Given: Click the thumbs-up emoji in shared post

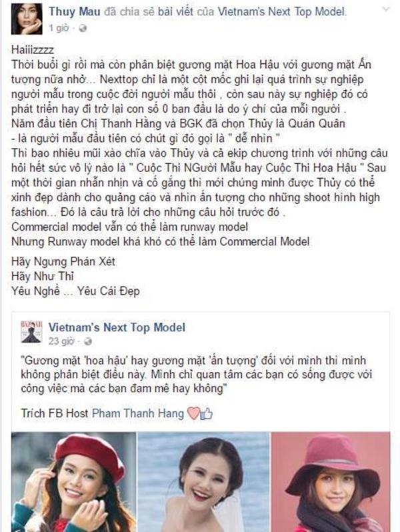Looking at the screenshot, I should coord(206,413).
